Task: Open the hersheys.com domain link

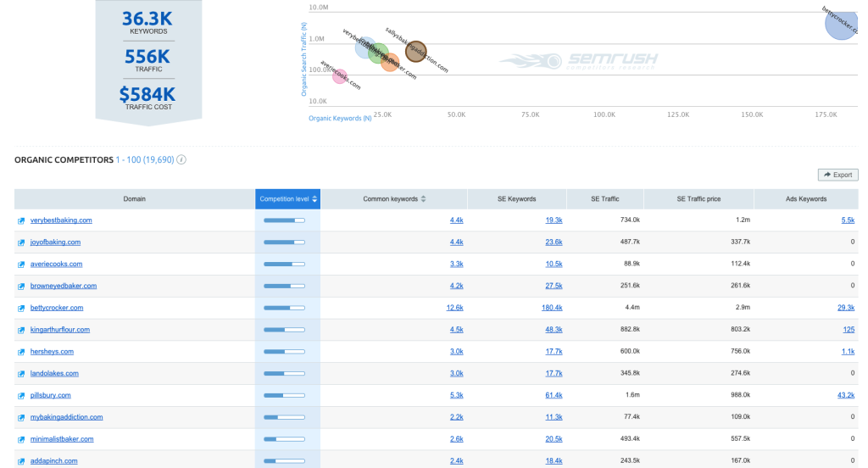Action: tap(52, 351)
